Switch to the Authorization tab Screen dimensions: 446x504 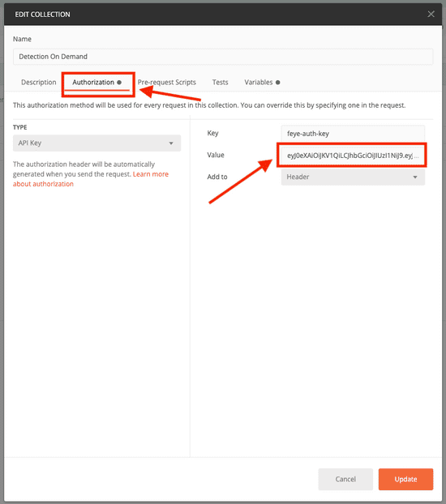pyautogui.click(x=93, y=83)
